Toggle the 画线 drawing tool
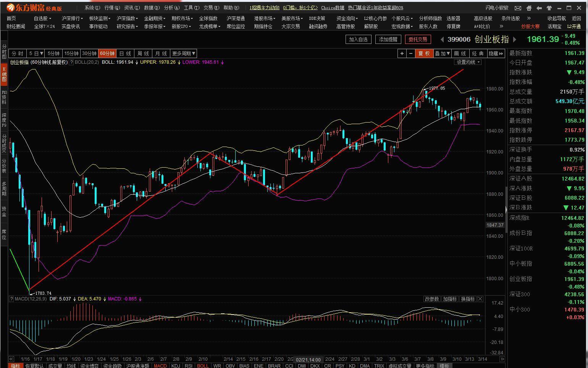 [460, 53]
